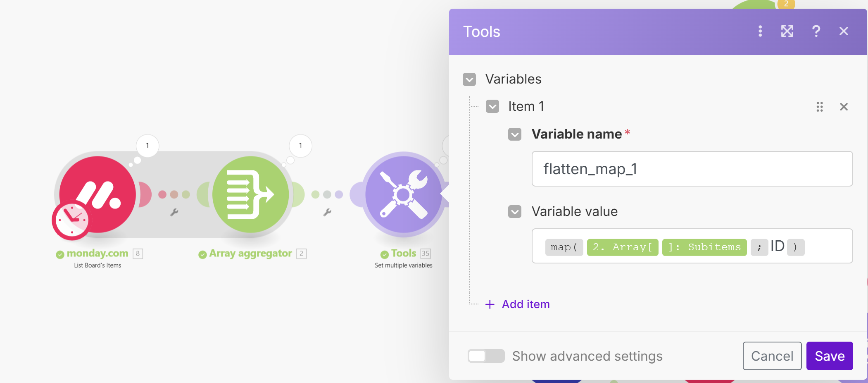Collapse the Variable value field
Viewport: 868px width, 383px height.
click(515, 212)
